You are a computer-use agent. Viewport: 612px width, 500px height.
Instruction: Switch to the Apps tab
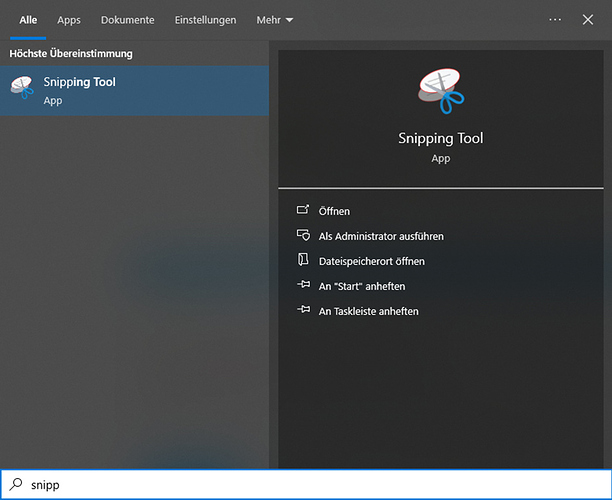pos(69,20)
